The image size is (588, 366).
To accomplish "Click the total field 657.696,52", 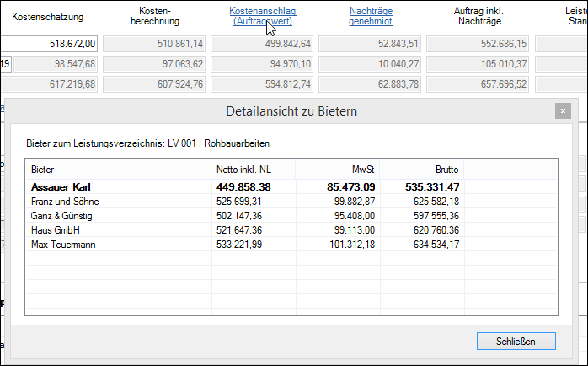I will [478, 84].
